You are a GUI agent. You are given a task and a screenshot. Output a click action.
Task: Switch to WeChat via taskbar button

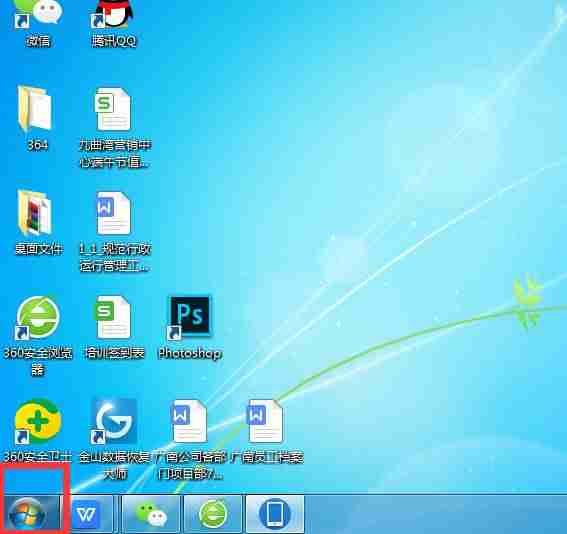pyautogui.click(x=151, y=514)
